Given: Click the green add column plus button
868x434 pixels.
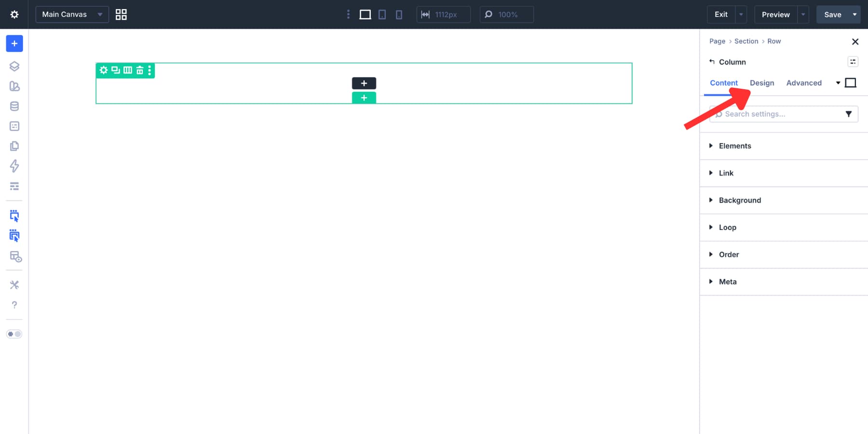Looking at the screenshot, I should (364, 98).
